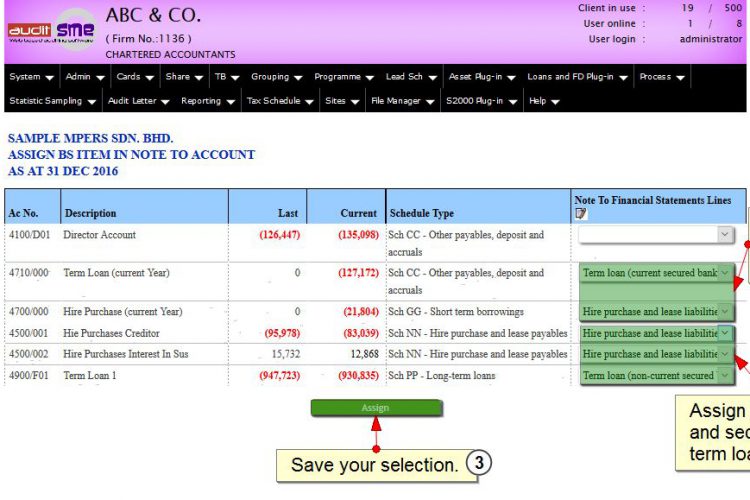
Task: Open the Statistic Sampling menu
Action: (53, 101)
